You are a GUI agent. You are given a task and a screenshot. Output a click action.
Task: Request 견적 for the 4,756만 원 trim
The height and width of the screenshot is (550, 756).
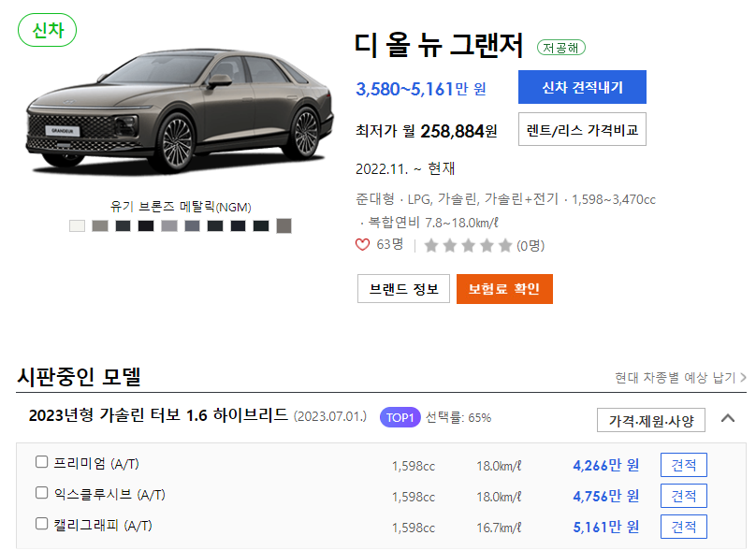coord(684,496)
